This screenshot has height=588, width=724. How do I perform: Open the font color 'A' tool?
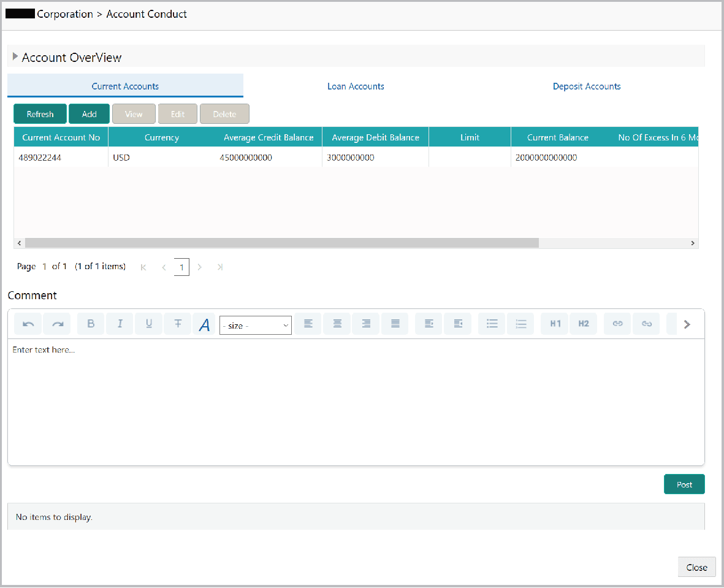click(205, 325)
